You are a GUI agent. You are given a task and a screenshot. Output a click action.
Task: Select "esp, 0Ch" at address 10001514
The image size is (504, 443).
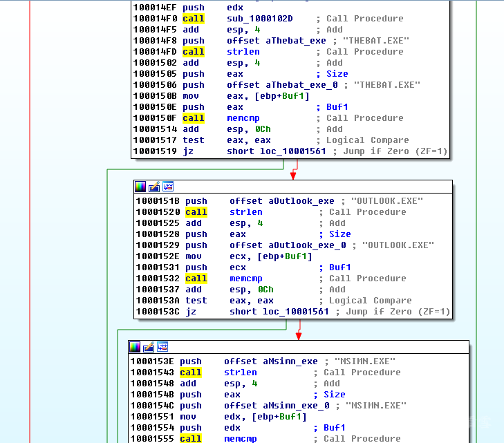[248, 129]
